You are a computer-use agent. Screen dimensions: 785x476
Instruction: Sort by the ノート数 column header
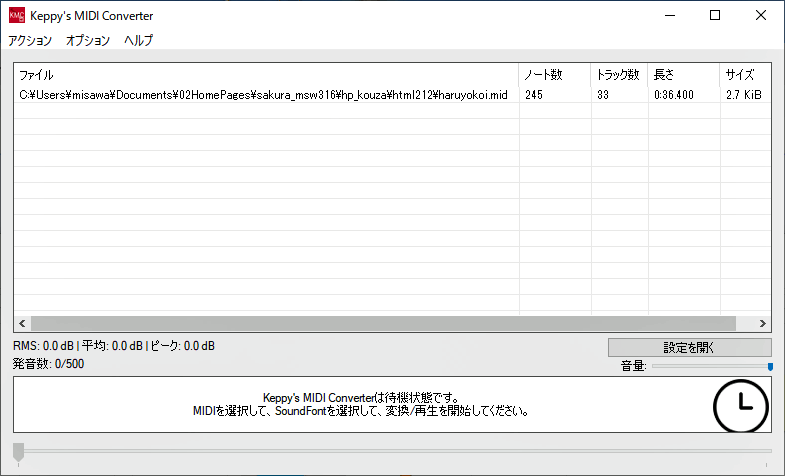click(555, 75)
